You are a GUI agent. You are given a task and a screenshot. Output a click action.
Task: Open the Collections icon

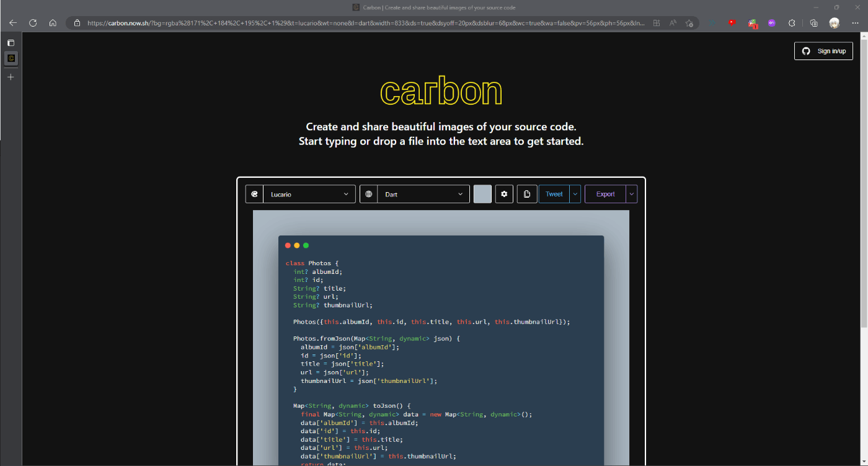(x=814, y=23)
